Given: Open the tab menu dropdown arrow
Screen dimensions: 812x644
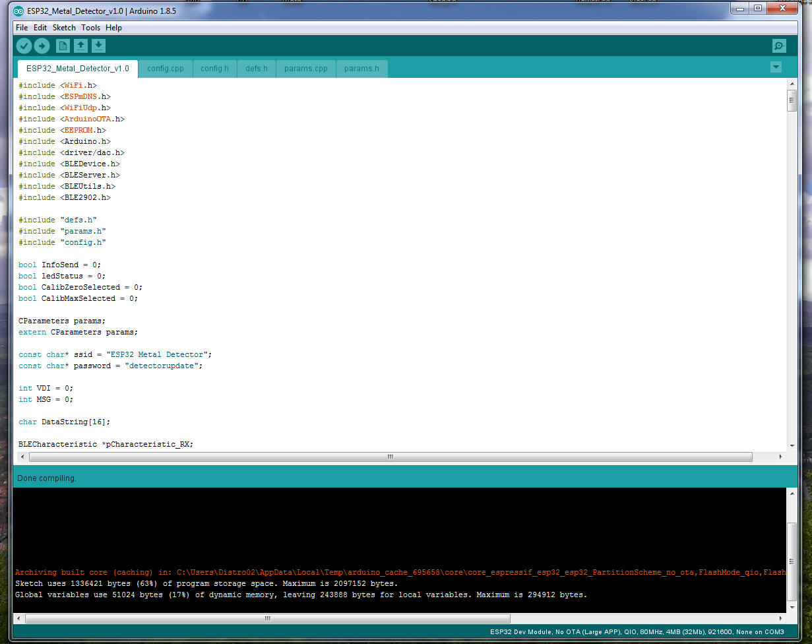Looking at the screenshot, I should [x=776, y=67].
